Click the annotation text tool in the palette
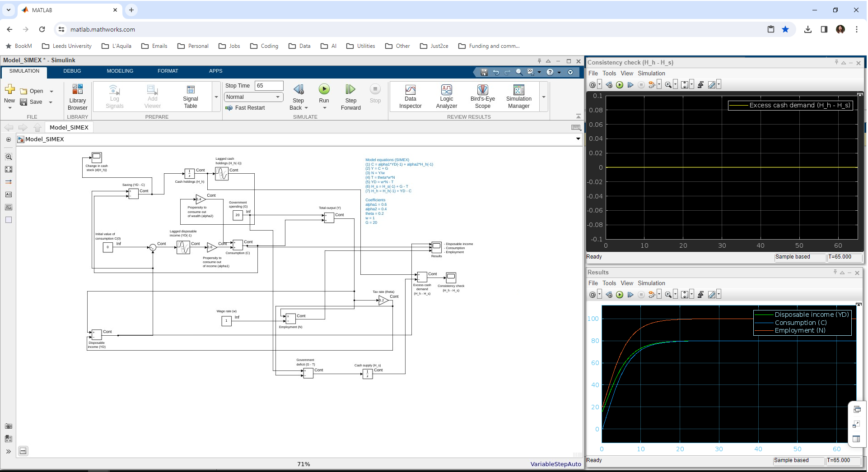868x472 pixels. 9,194
